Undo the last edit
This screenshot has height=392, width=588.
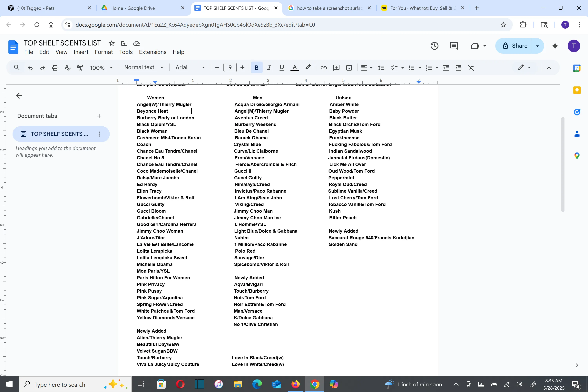coord(30,68)
